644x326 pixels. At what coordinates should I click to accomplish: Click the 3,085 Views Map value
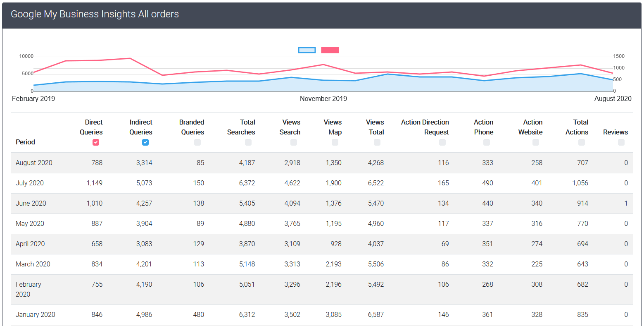pyautogui.click(x=334, y=314)
